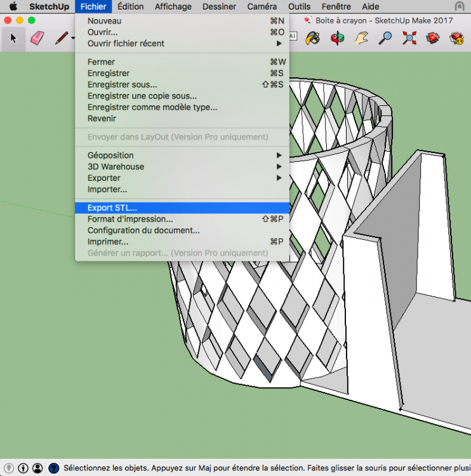Screen dimensions: 471x476
Task: Close the open Fichier menu title
Action: 93,6
